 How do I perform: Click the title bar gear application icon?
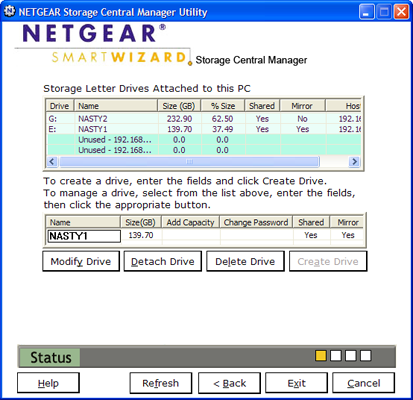(10, 12)
